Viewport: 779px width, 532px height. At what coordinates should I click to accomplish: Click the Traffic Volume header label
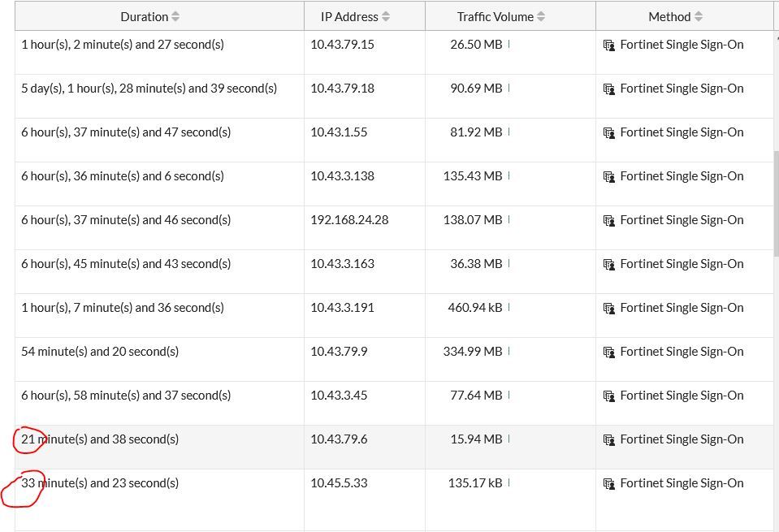click(495, 17)
